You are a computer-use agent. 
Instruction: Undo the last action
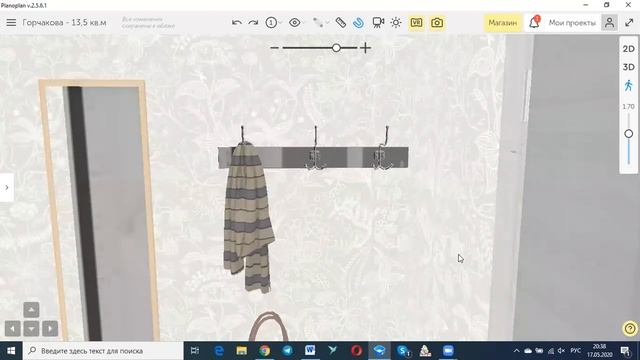click(237, 23)
